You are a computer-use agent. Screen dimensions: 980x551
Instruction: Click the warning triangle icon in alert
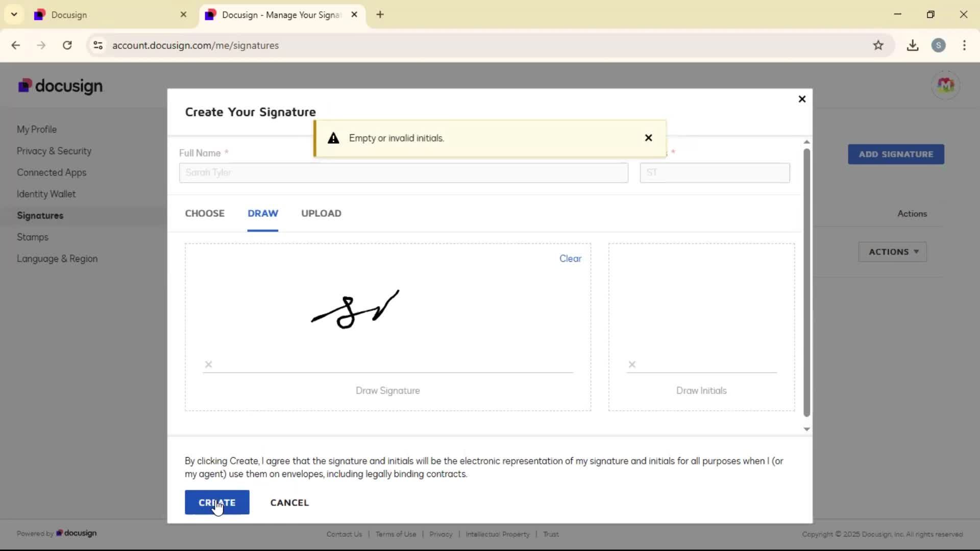[x=333, y=138]
